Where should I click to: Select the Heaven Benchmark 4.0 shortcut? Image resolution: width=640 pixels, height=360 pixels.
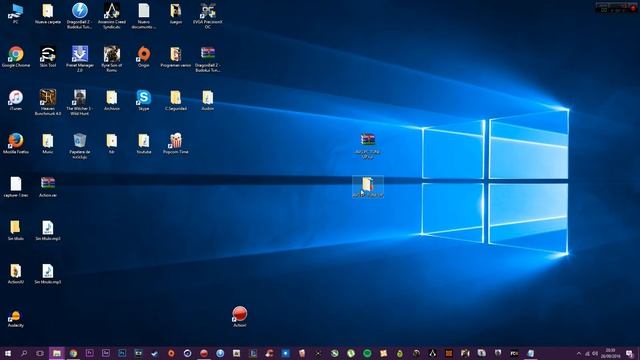tap(48, 102)
